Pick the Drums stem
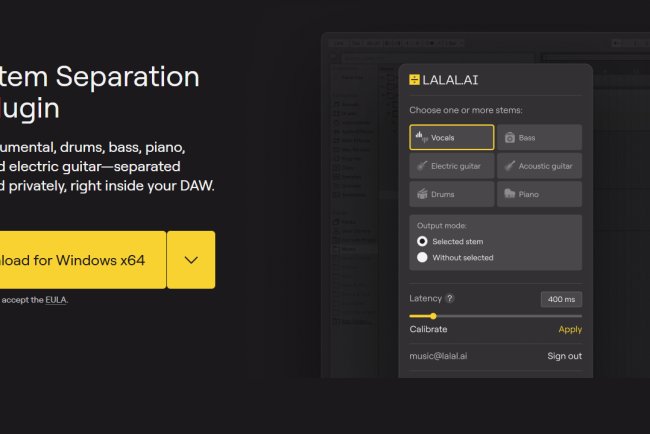 (x=451, y=194)
